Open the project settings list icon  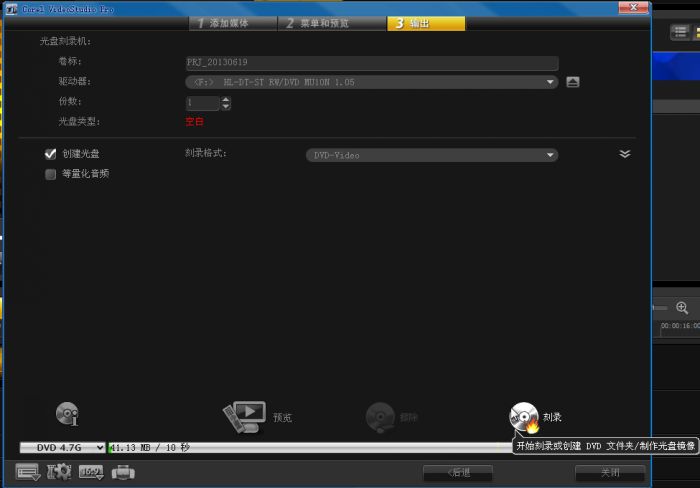(28, 472)
